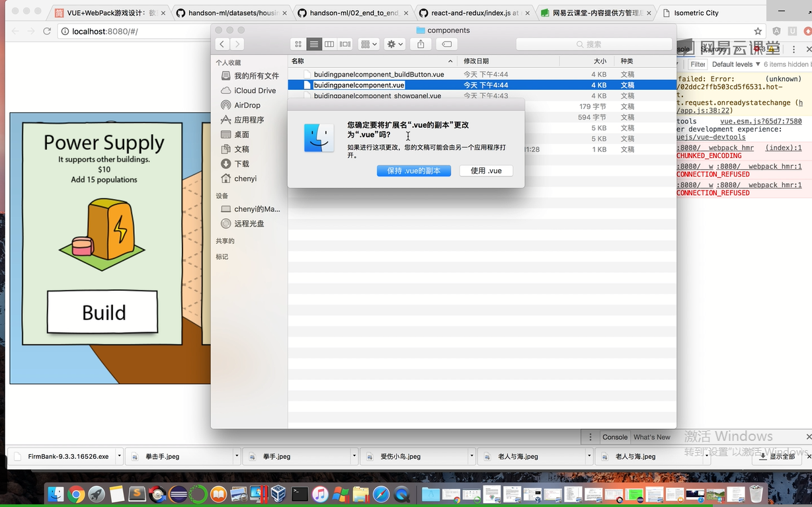Viewport: 812px width, 507px height.
Task: Open 文稿 in Finder sidebar
Action: tap(235, 149)
